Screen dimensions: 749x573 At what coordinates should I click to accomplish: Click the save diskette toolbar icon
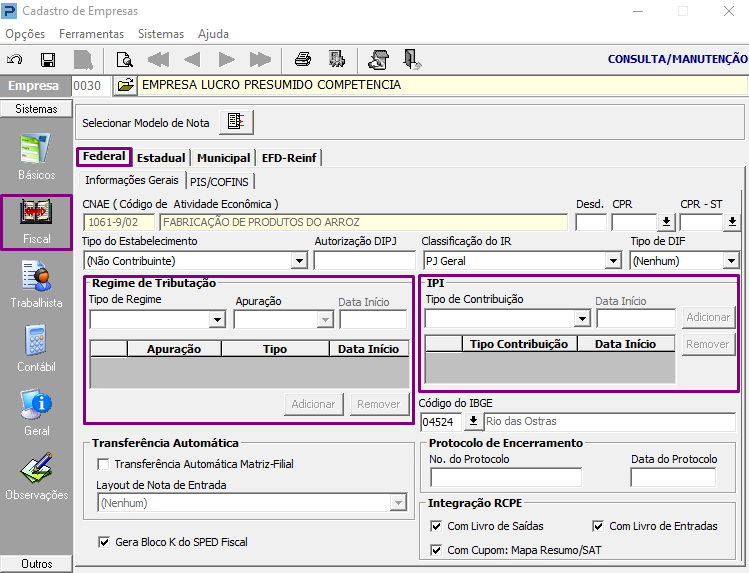(x=47, y=59)
